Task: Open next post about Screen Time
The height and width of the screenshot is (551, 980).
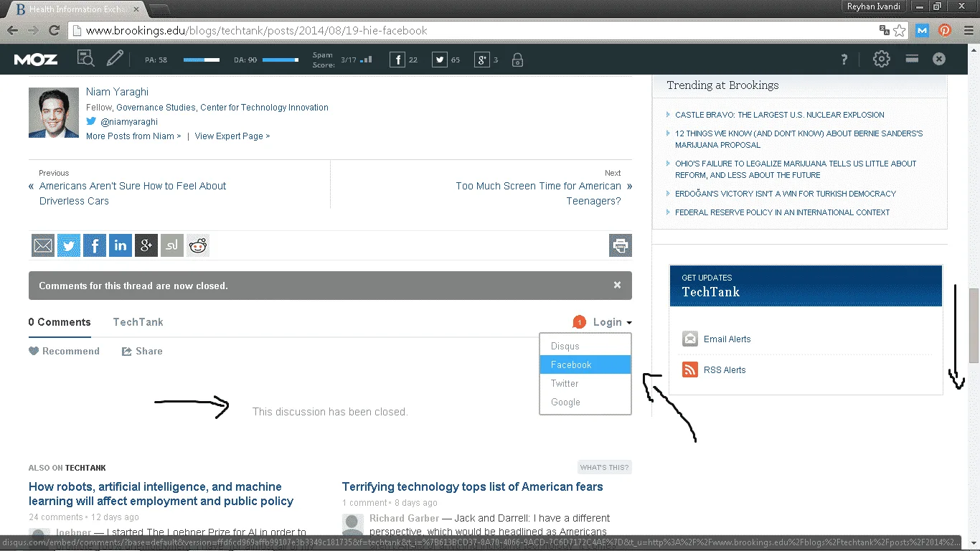Action: click(x=538, y=193)
